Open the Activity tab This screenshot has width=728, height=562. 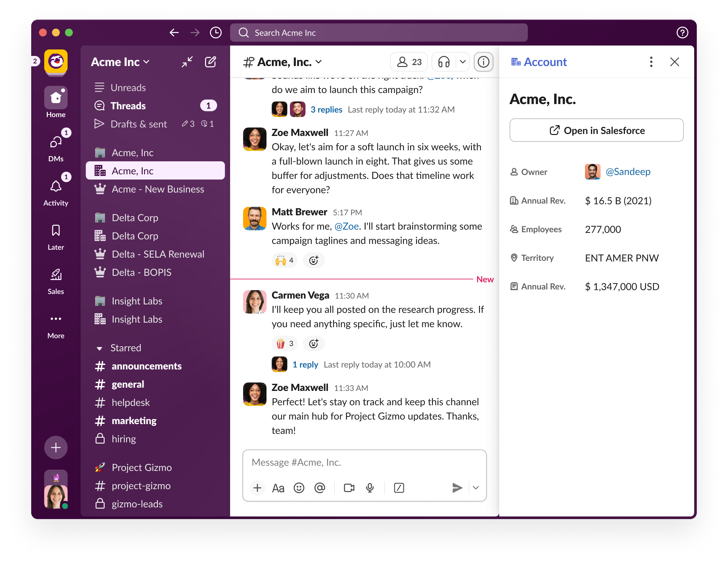[56, 191]
